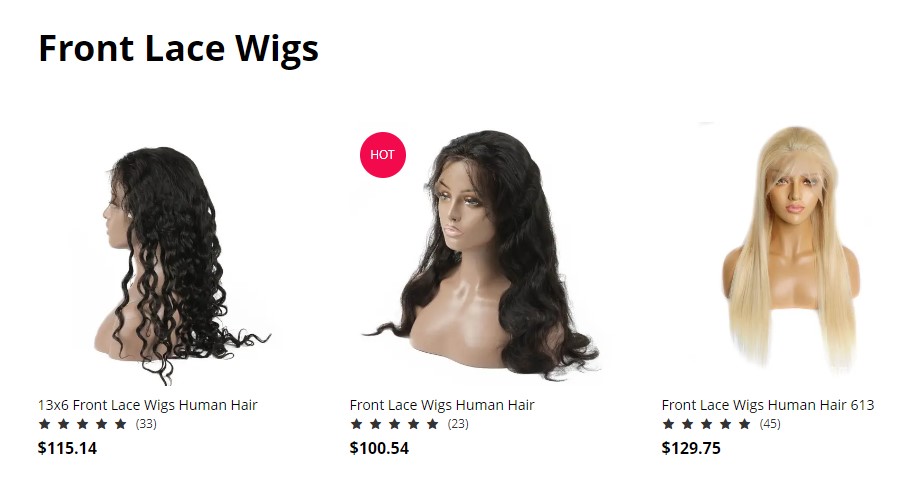The image size is (900, 499).
Task: View the (33) reviews count
Action: pos(146,424)
